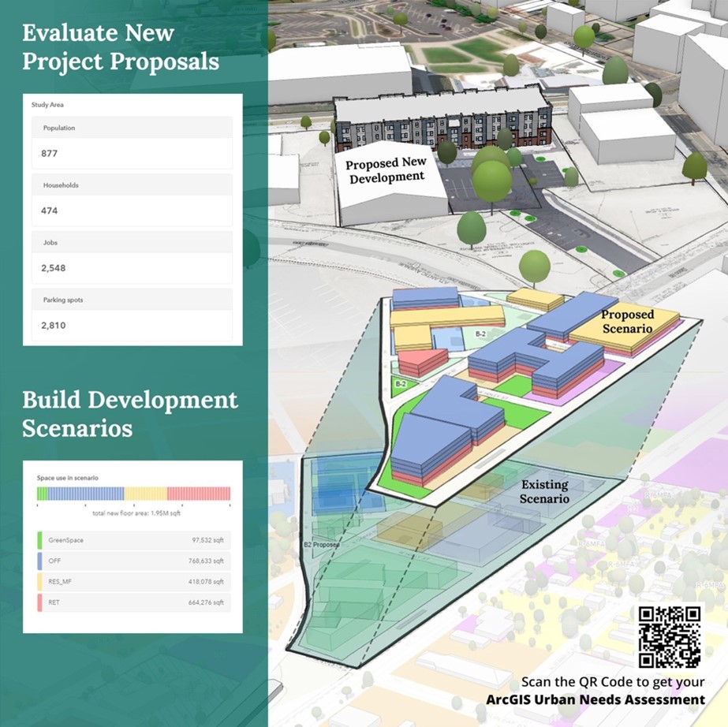Image resolution: width=728 pixels, height=727 pixels.
Task: Click the RET space use row
Action: (x=133, y=602)
